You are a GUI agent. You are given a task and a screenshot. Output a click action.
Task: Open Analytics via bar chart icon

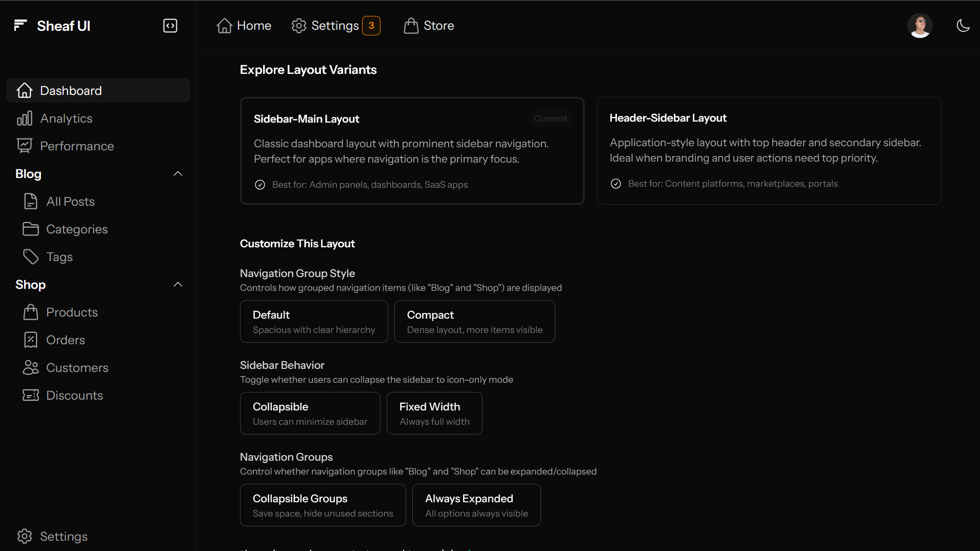[25, 119]
